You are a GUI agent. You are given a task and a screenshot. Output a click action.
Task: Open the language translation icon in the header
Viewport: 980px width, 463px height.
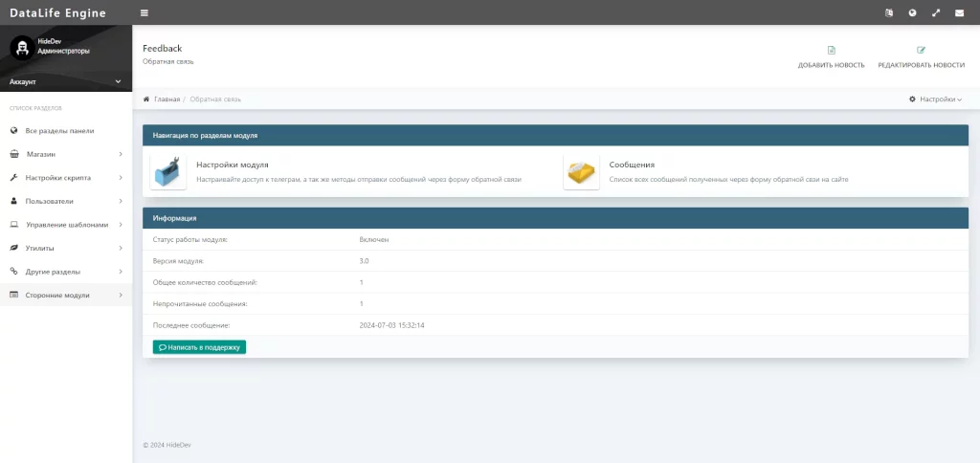[x=889, y=12]
